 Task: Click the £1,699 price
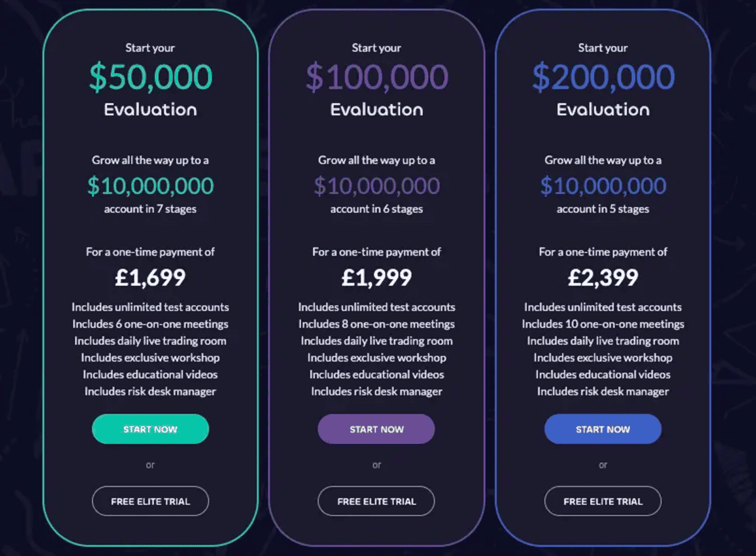(150, 278)
